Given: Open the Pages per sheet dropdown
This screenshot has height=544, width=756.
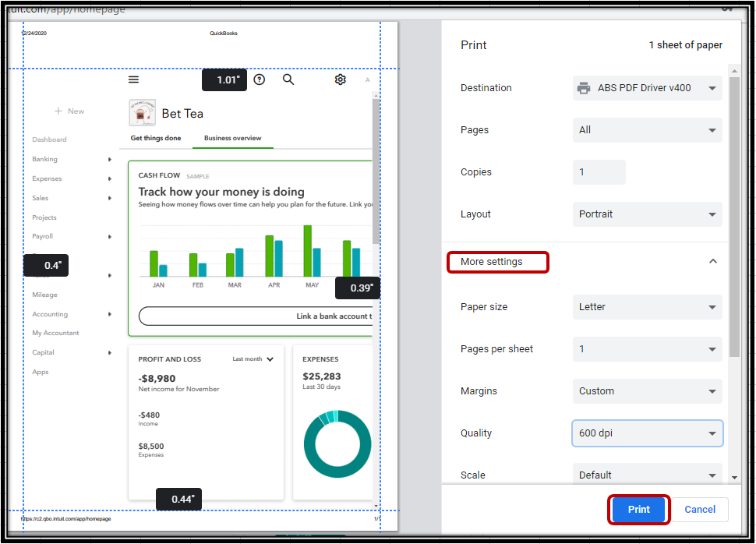Looking at the screenshot, I should 647,348.
